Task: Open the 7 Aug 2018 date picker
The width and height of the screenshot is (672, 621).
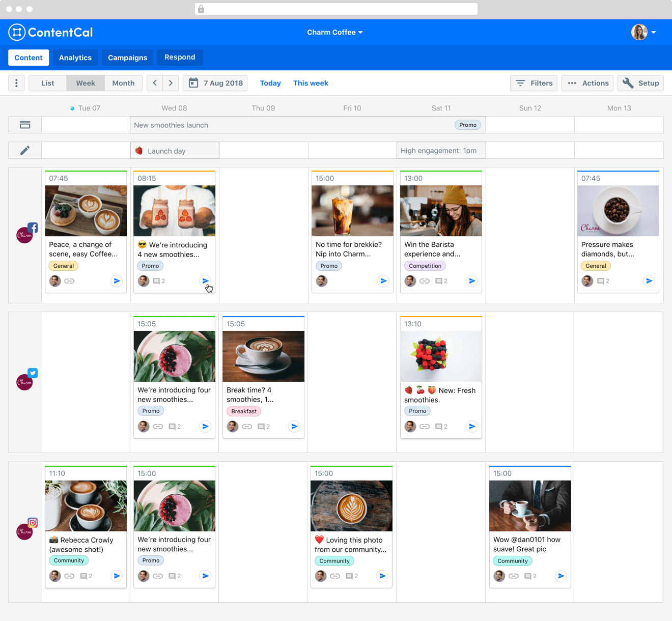Action: click(215, 83)
